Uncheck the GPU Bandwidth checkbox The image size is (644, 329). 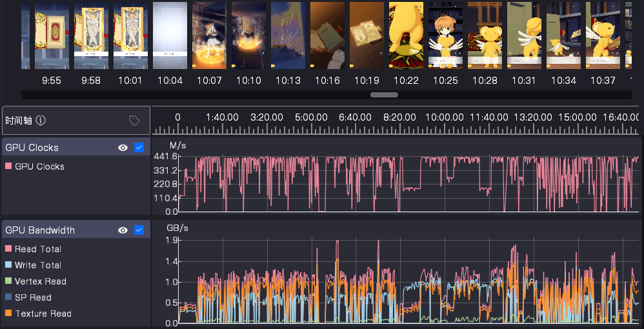pos(139,230)
